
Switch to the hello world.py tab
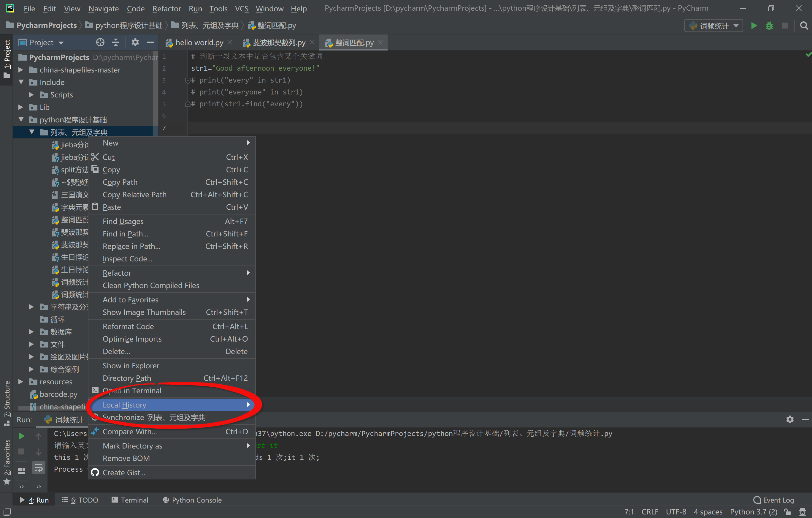[x=199, y=42]
